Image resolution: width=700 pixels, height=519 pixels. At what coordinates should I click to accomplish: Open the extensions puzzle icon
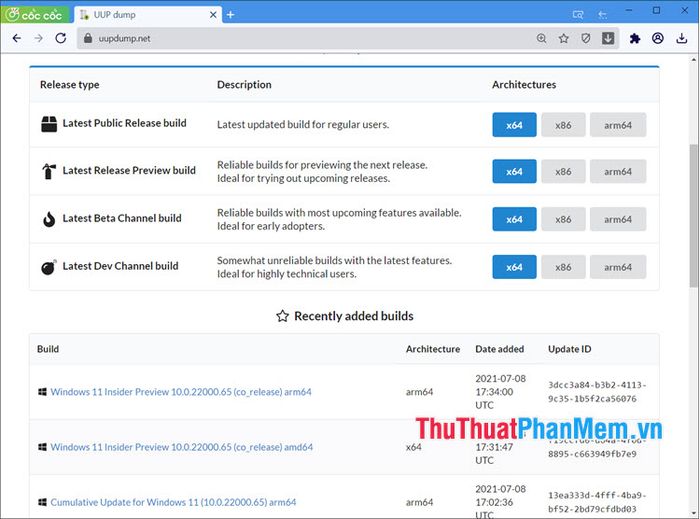[x=635, y=38]
